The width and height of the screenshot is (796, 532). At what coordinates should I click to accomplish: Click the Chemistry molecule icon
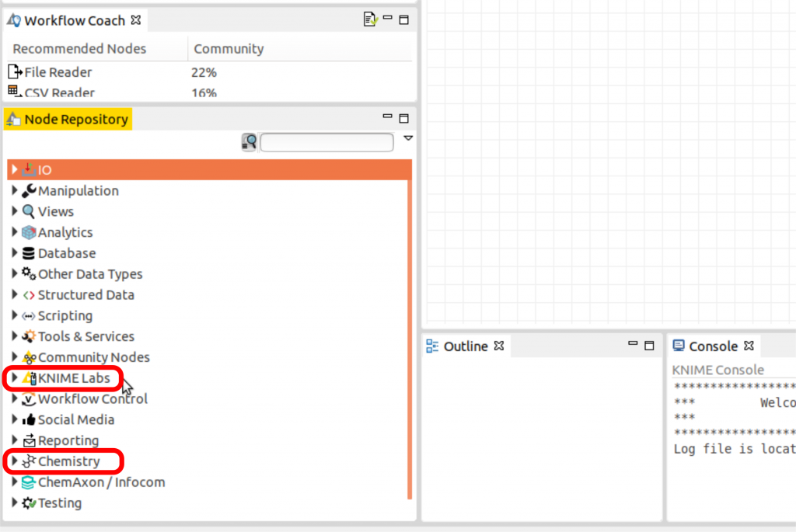(29, 461)
